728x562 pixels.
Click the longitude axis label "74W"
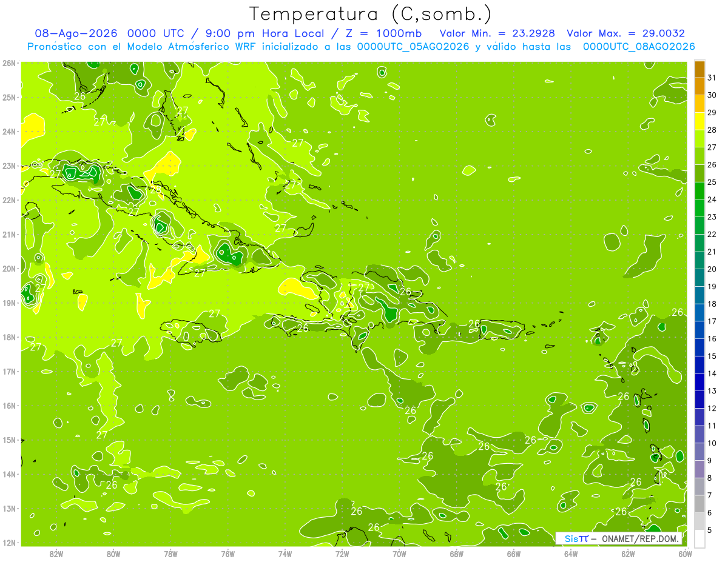[285, 554]
